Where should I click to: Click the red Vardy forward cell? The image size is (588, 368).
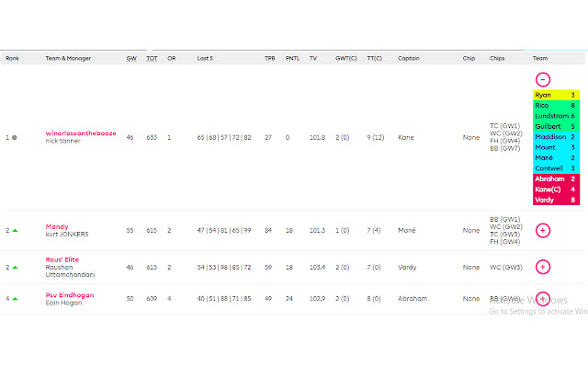point(555,200)
